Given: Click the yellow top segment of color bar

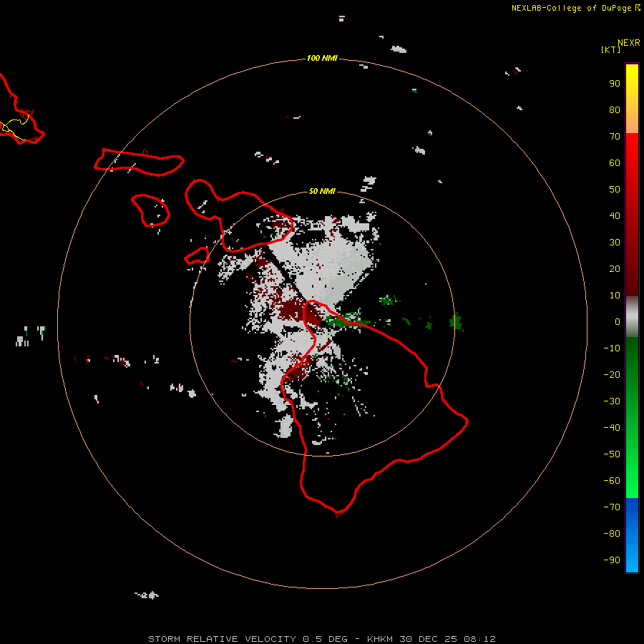Looking at the screenshot, I should [x=632, y=99].
